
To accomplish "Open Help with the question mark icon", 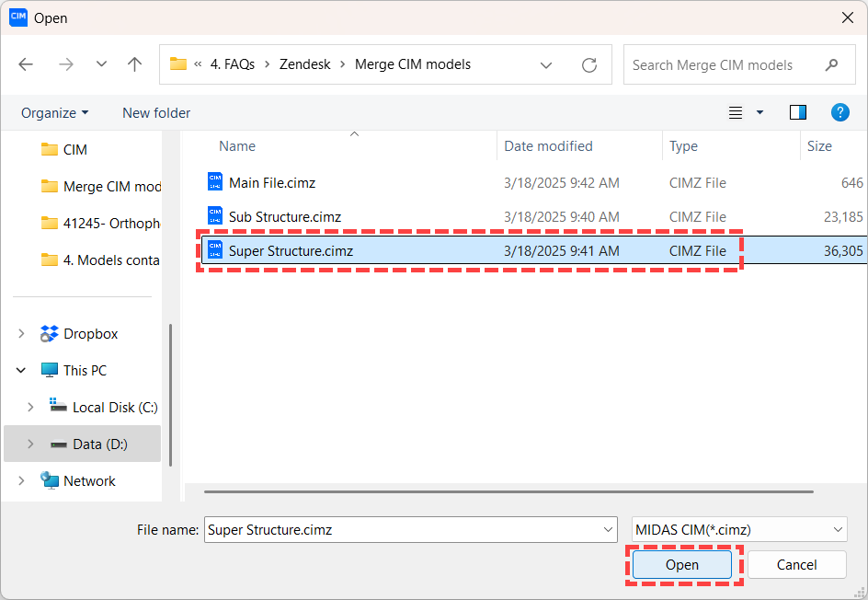I will click(x=839, y=112).
